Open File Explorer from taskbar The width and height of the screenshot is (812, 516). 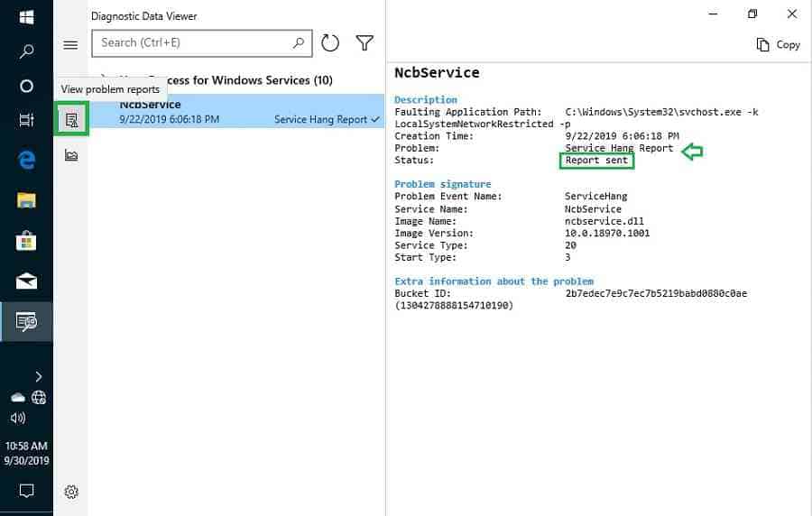26,199
